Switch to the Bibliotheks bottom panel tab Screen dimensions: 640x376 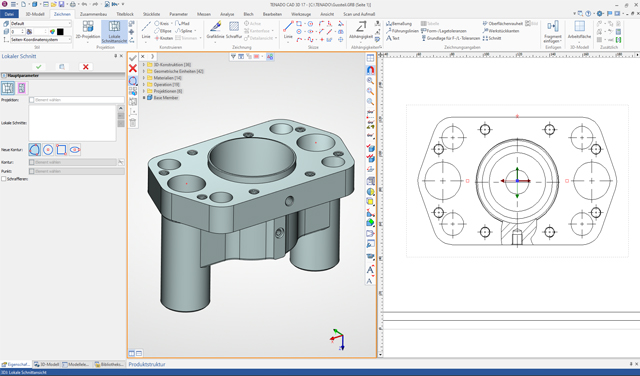[109, 364]
